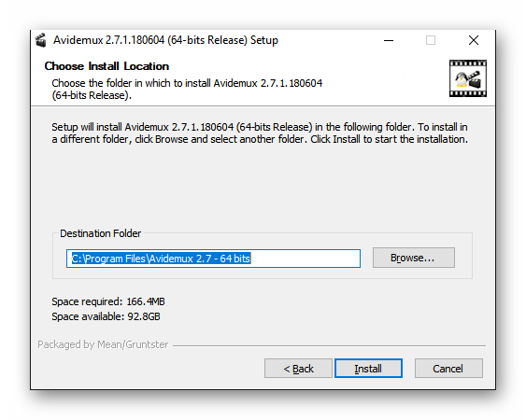526x420 pixels.
Task: Click the Space required 166.4MB label
Action: point(108,301)
